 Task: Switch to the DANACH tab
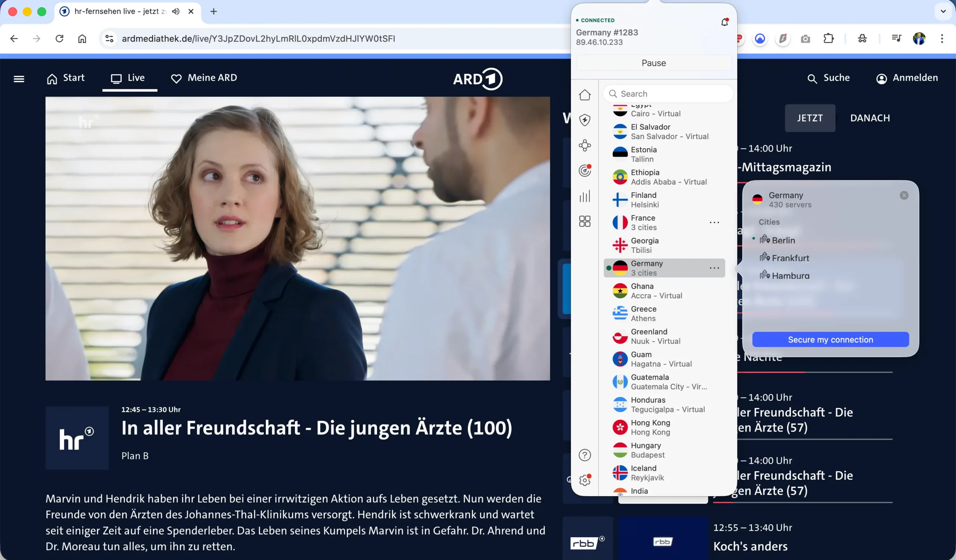pos(869,118)
